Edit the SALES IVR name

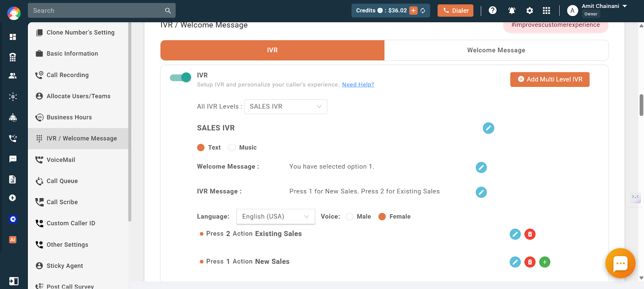(488, 128)
